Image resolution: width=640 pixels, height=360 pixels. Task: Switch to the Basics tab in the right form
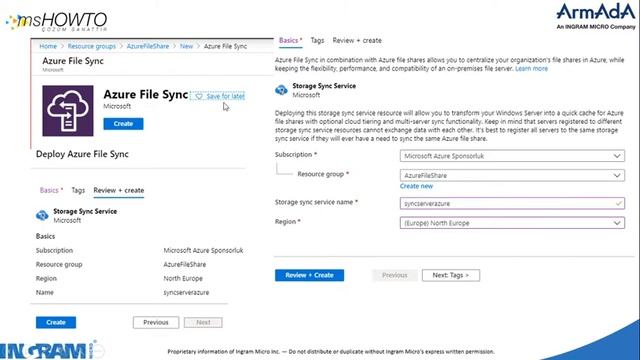(290, 40)
